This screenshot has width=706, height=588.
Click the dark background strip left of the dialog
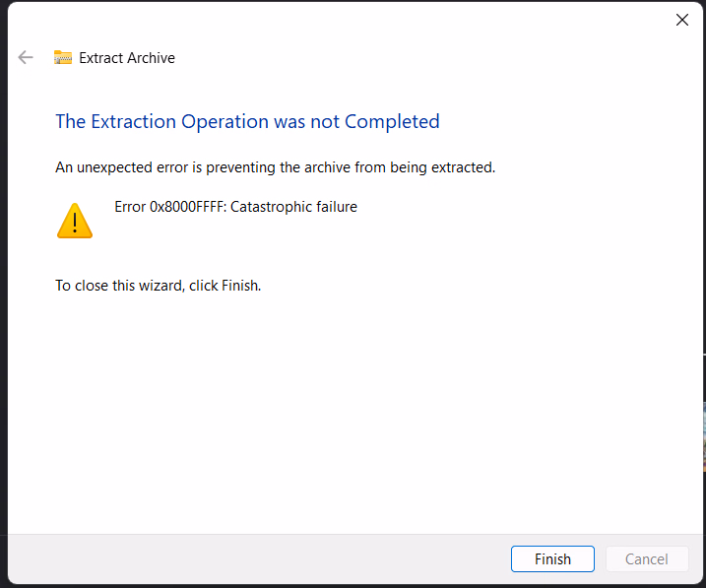(x=3, y=295)
